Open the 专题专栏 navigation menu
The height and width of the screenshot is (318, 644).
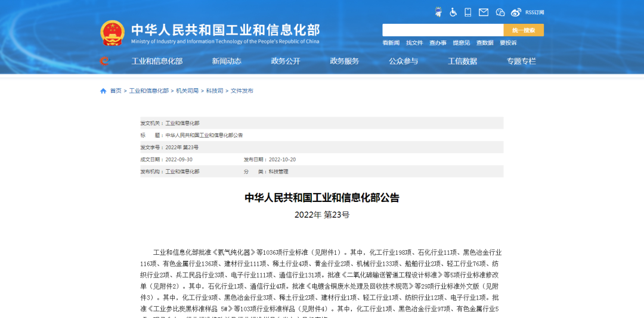pyautogui.click(x=521, y=61)
